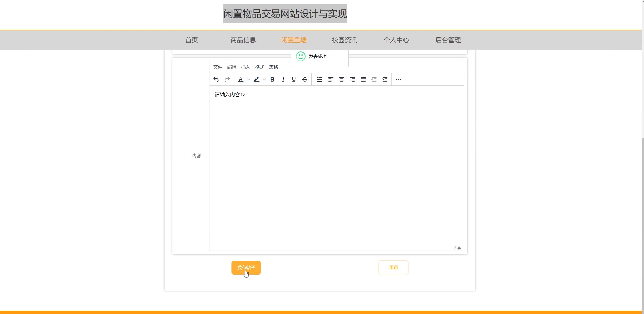Open text color dropdown arrow
The image size is (644, 314).
coord(248,79)
